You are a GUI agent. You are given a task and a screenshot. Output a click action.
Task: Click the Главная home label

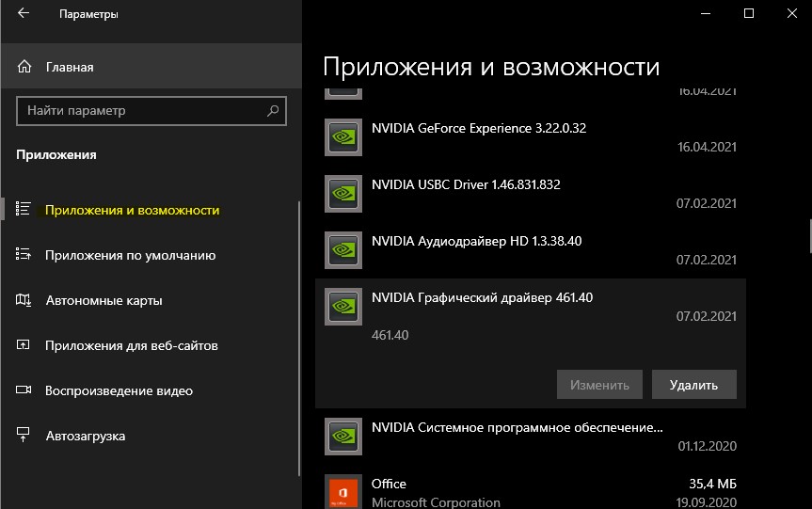(70, 68)
